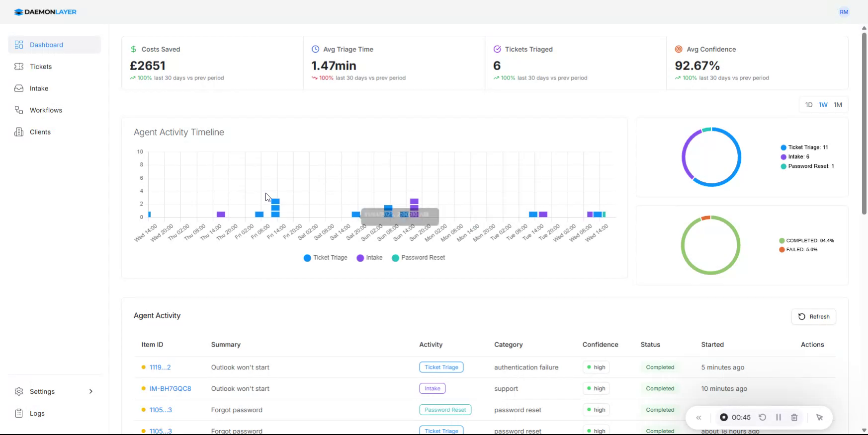
Task: Restart the recording with the circular arrow
Action: [763, 418]
